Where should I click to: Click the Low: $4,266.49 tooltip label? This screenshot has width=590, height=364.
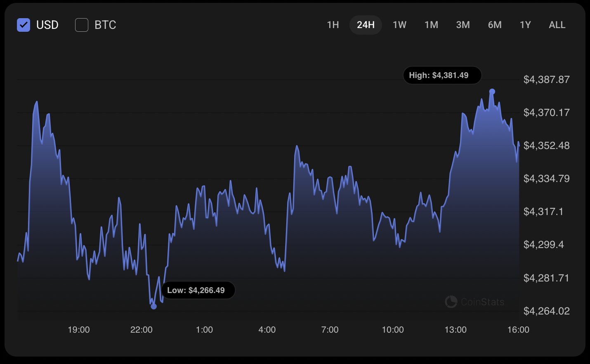[198, 290]
